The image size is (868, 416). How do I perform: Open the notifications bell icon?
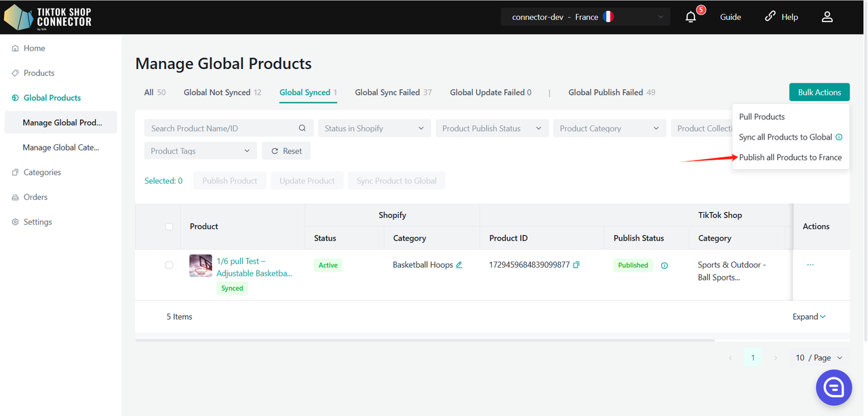click(x=690, y=17)
